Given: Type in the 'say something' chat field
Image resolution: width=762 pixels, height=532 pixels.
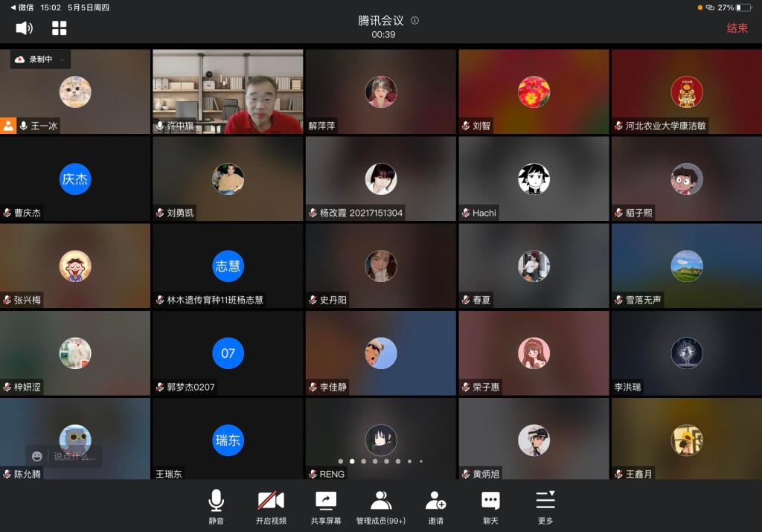Looking at the screenshot, I should coord(74,456).
